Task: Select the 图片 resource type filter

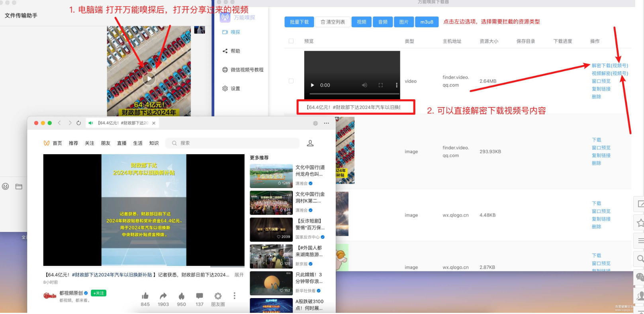Action: click(x=404, y=22)
